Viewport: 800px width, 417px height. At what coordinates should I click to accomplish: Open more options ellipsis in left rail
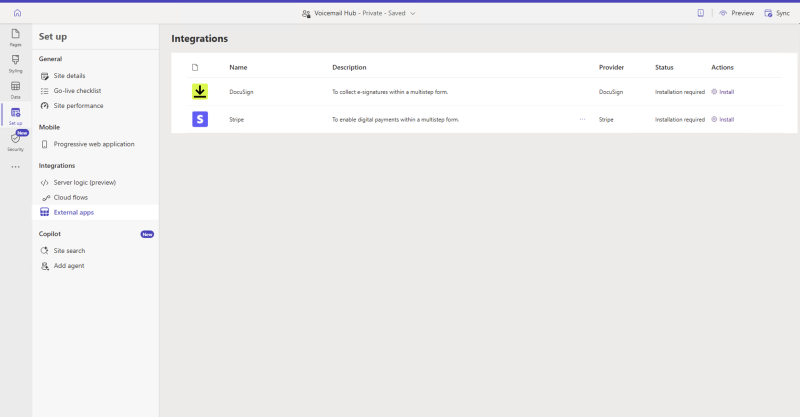[16, 167]
